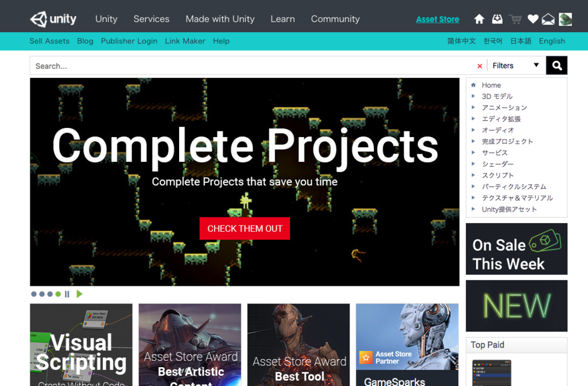The image size is (588, 386).
Task: Expand the シェーダー category
Action: pyautogui.click(x=473, y=163)
